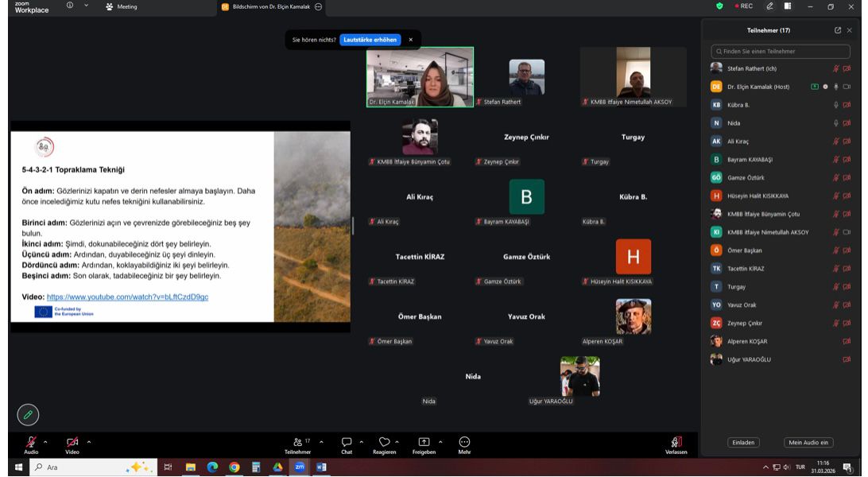868x477 pixels.
Task: Toggle the Video camera button
Action: click(x=72, y=442)
